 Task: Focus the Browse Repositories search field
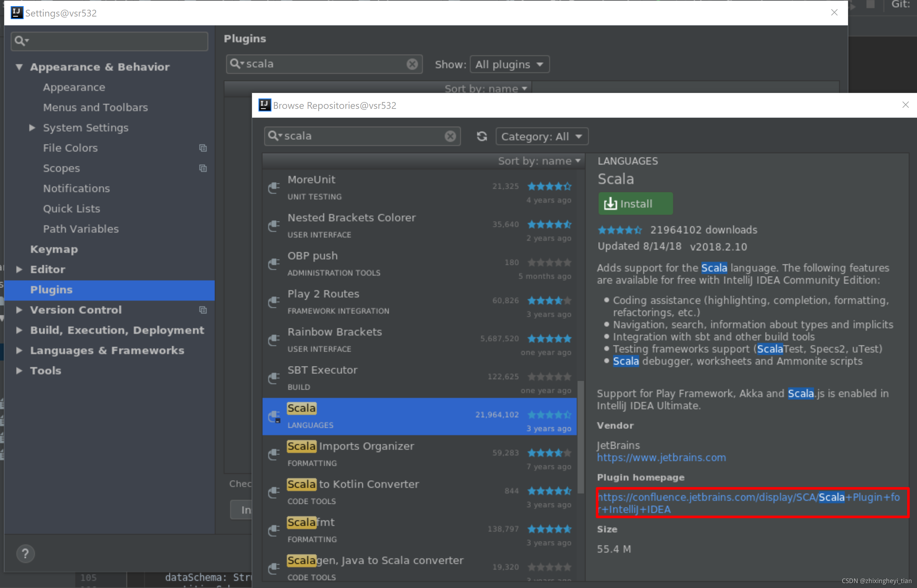[x=362, y=136]
